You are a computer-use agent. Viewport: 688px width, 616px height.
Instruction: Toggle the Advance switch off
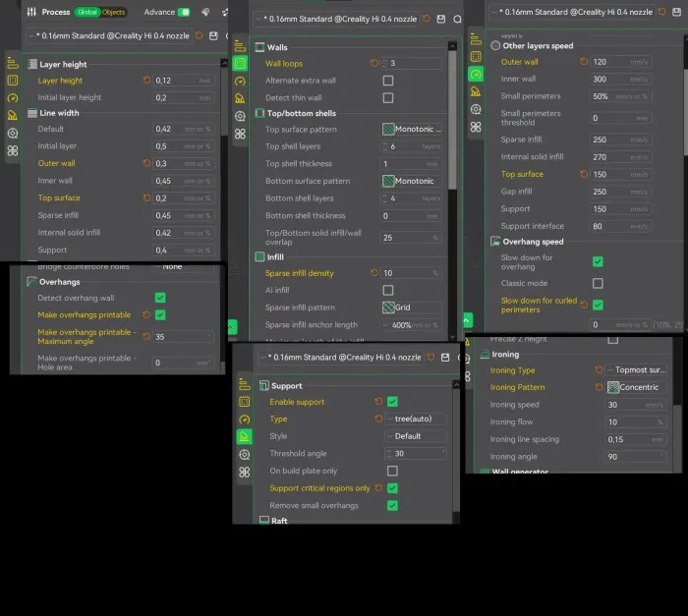click(x=183, y=12)
